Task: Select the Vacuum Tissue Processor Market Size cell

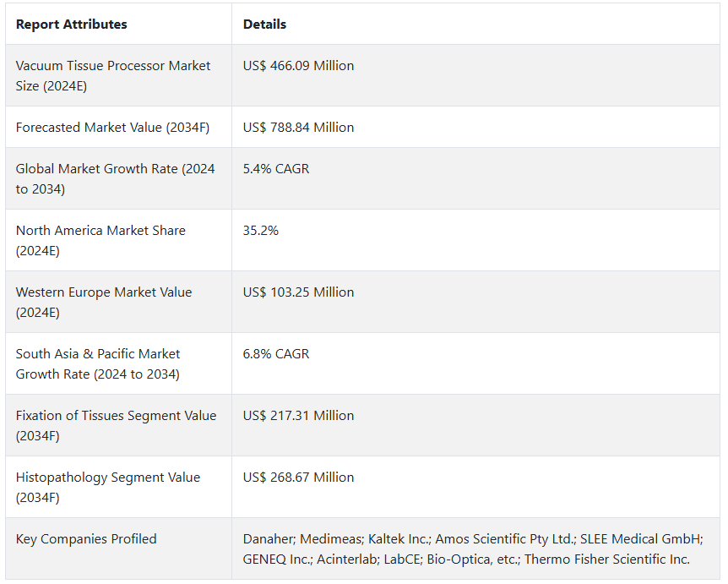Action: (113, 75)
